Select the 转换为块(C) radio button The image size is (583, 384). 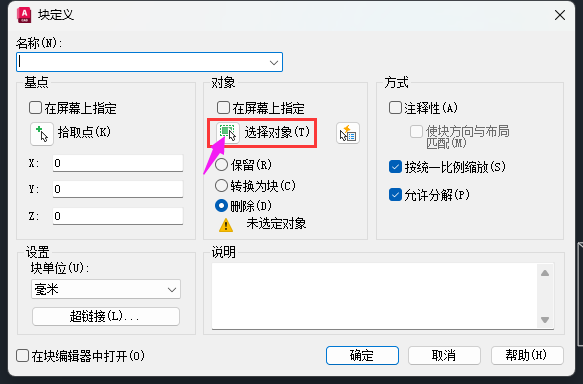[x=221, y=185]
